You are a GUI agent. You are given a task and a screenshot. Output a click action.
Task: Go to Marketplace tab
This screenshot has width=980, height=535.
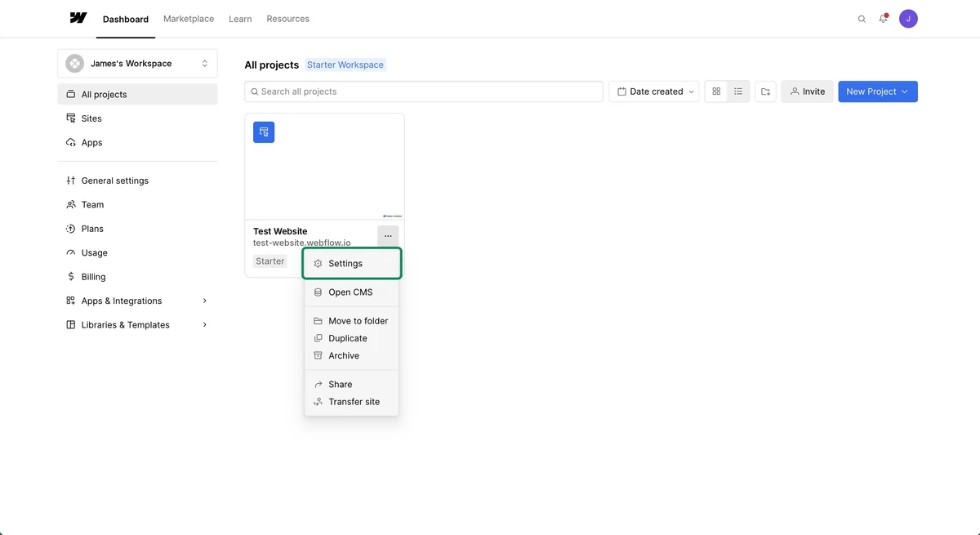(189, 19)
